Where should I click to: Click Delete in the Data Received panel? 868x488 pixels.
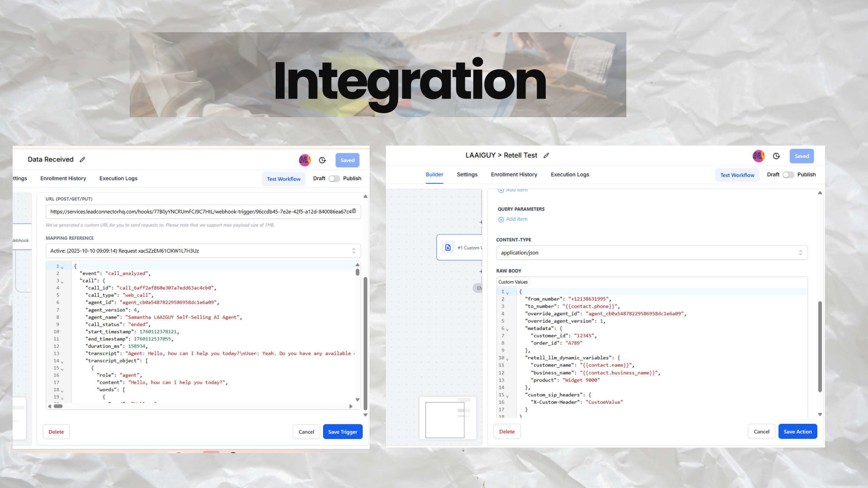coord(56,432)
